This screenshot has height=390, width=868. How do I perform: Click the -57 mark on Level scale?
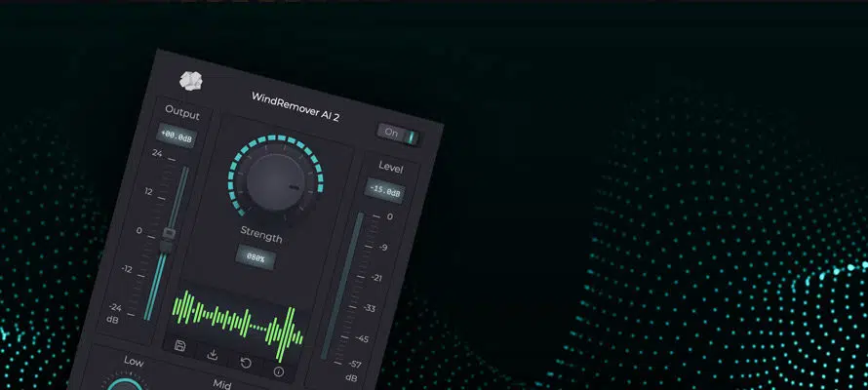point(355,364)
